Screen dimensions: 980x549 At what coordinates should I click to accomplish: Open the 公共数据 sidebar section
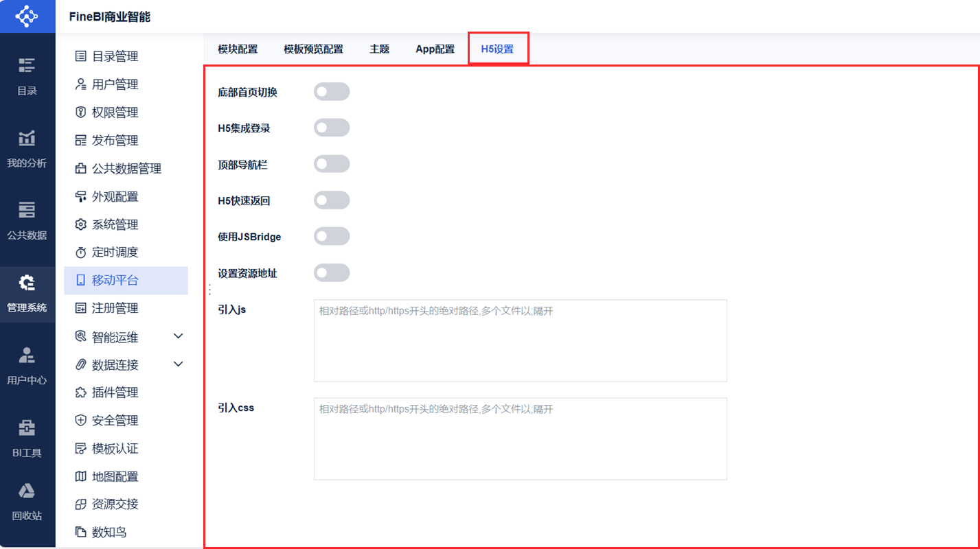27,222
